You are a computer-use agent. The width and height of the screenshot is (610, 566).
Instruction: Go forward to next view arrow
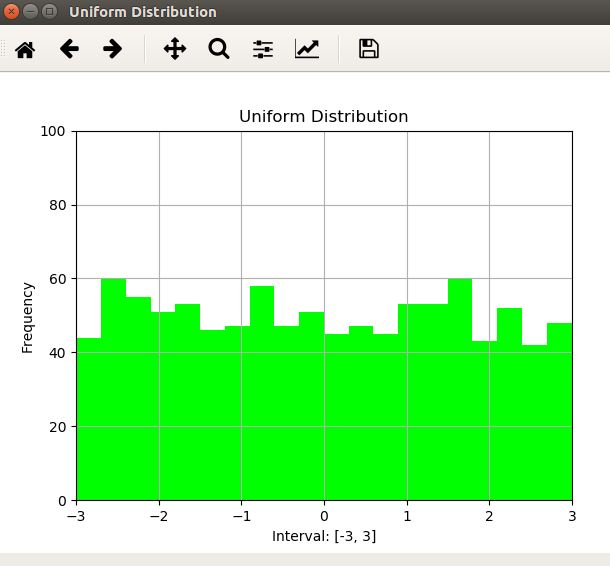[x=113, y=49]
